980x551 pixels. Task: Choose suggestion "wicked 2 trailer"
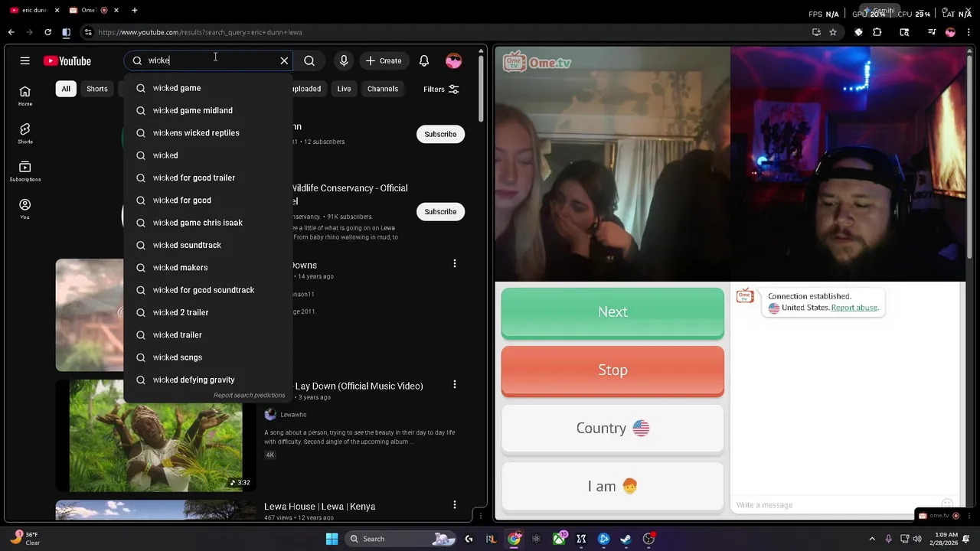[207, 312]
